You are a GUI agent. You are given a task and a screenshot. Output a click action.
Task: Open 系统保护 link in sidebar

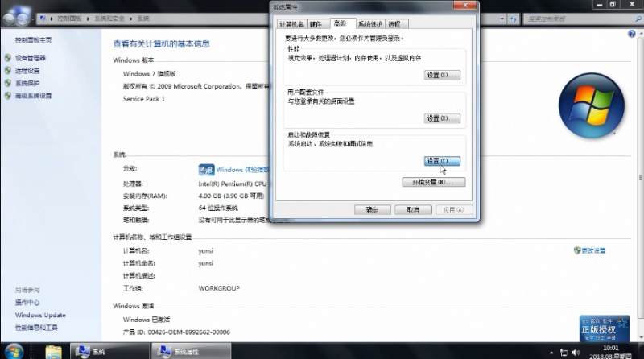point(27,84)
